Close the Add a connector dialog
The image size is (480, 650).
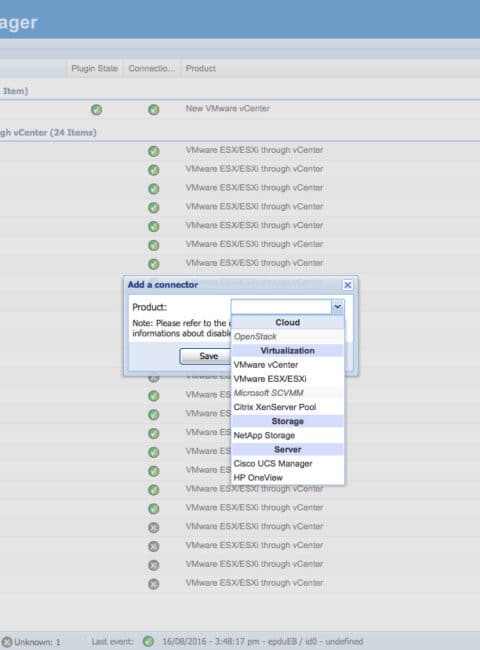coord(347,285)
